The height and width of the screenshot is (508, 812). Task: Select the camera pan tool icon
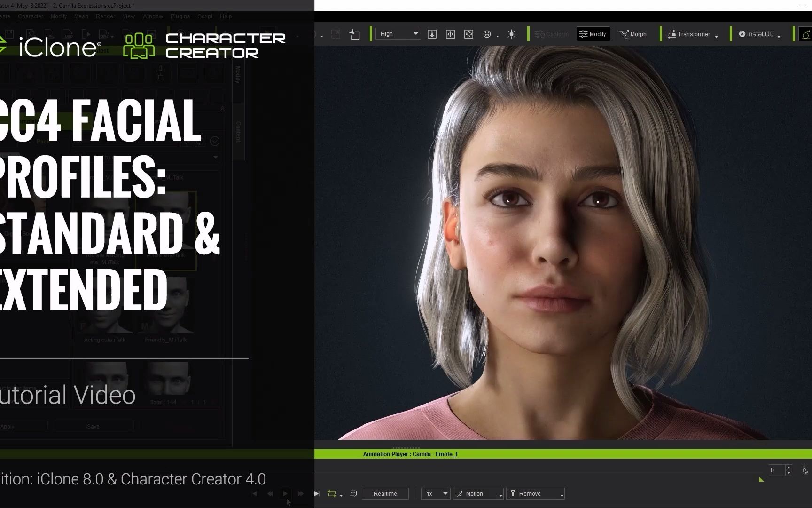click(450, 34)
